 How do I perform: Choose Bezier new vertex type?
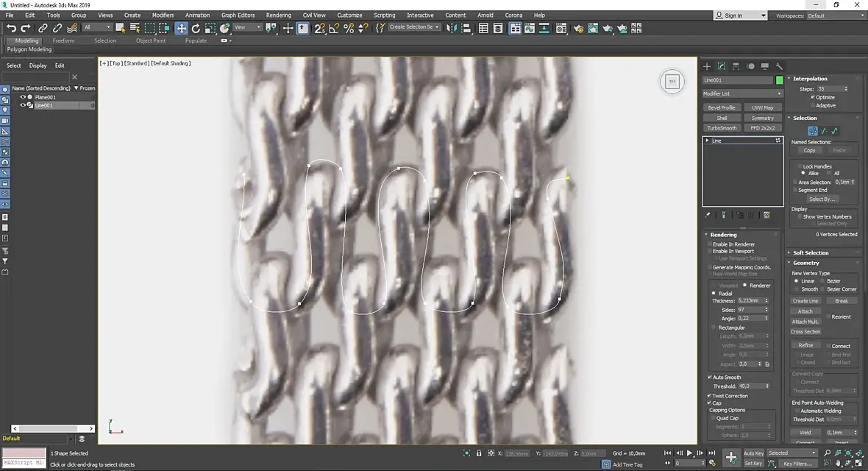pyautogui.click(x=822, y=281)
